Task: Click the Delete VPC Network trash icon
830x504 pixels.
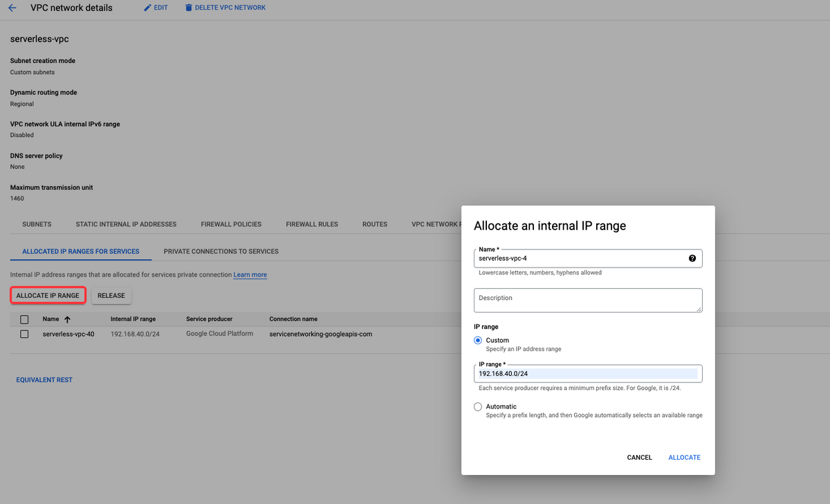Action: [x=189, y=8]
